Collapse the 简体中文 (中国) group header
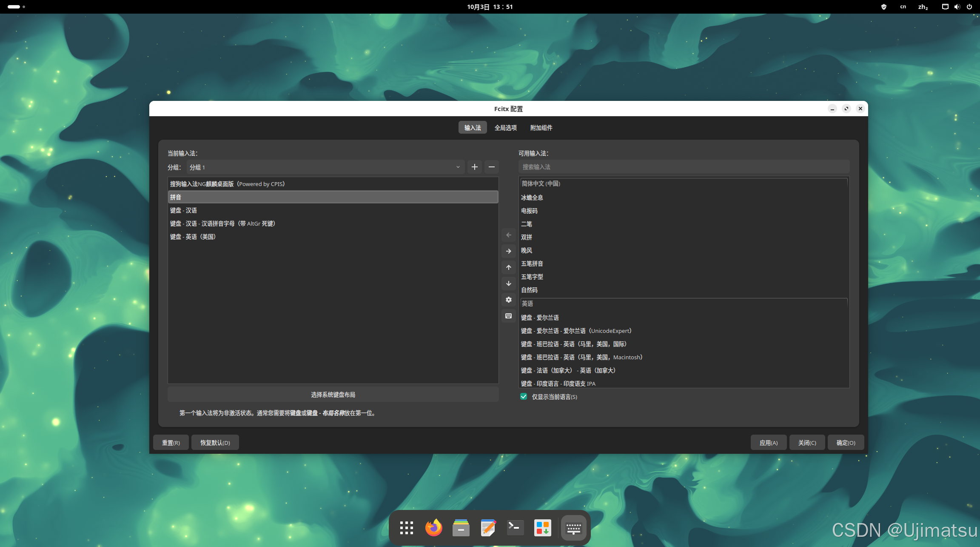 [x=540, y=183]
